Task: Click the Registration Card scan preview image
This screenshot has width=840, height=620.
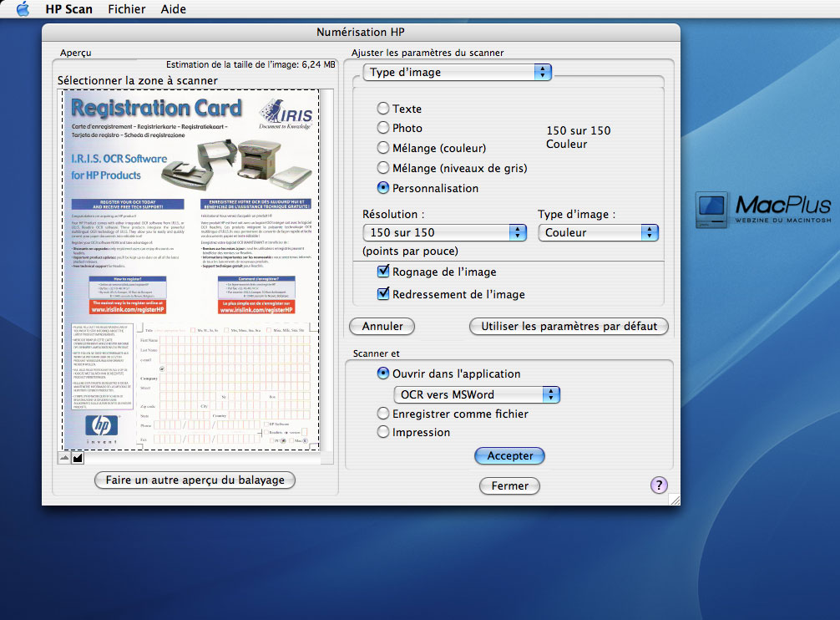Action: (x=191, y=270)
